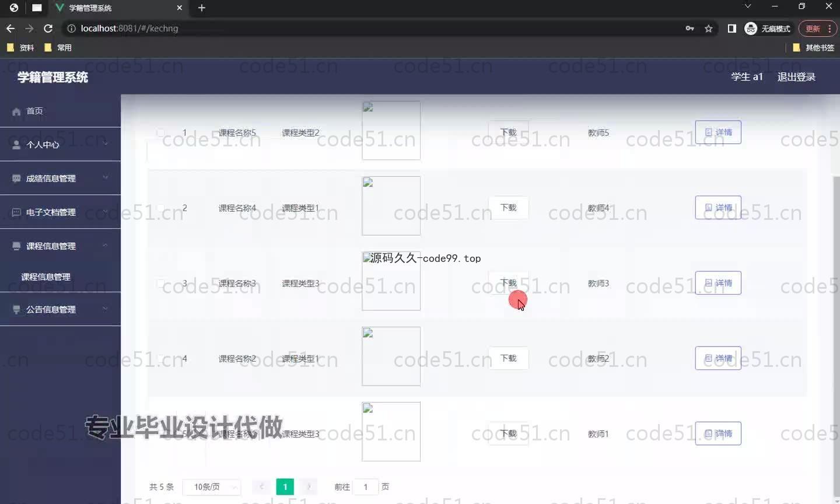
Task: Collapse the 课程信息管理 menu
Action: pyautogui.click(x=60, y=246)
